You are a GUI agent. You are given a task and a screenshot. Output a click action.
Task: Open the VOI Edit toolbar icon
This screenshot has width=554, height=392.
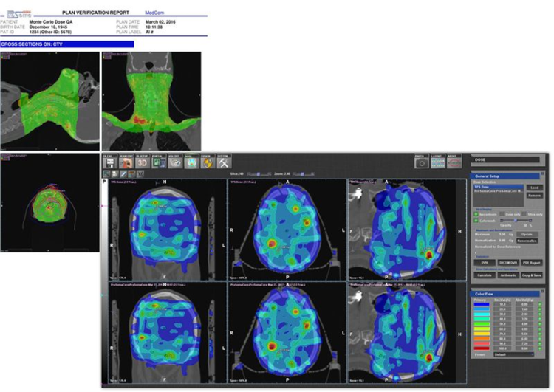(174, 163)
